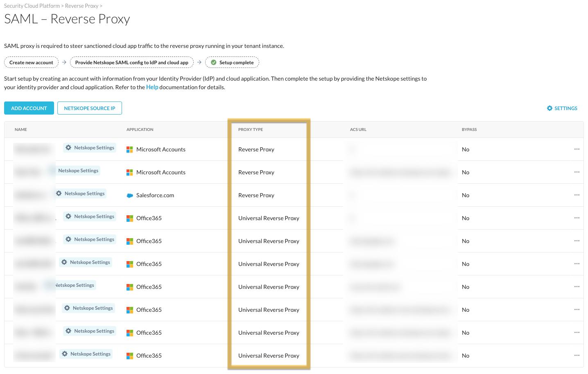
Task: Open Netskope Settings gear in the last row
Action: tap(65, 354)
